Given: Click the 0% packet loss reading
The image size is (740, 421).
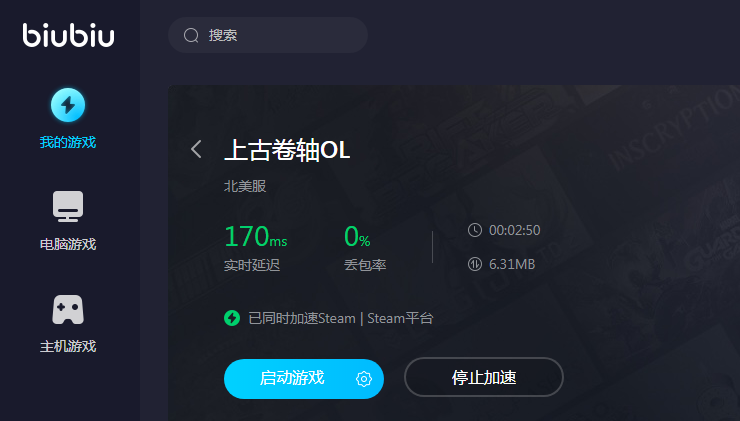Looking at the screenshot, I should [x=357, y=236].
